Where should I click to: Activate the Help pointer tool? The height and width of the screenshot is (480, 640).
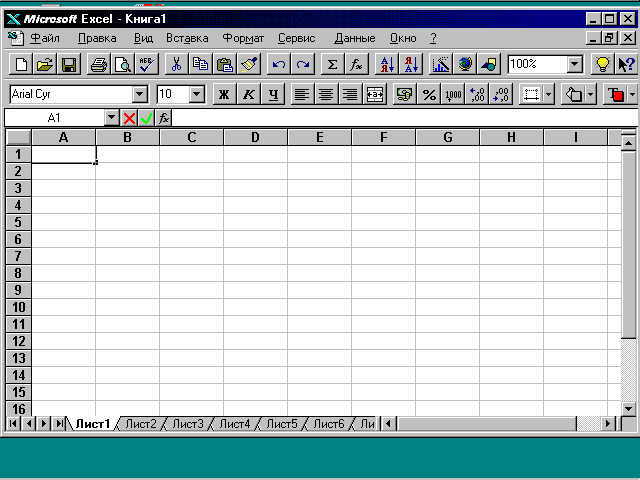tap(626, 64)
